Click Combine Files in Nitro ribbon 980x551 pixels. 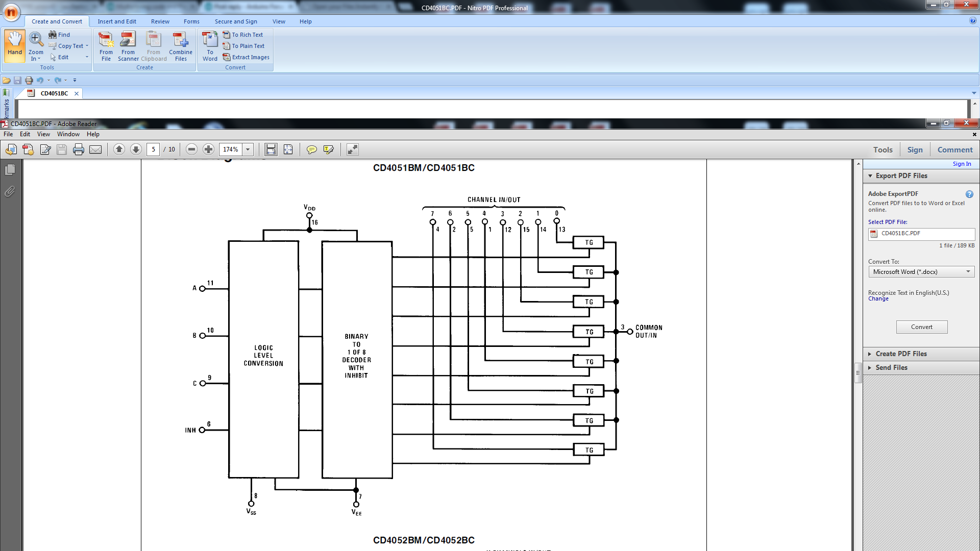click(181, 47)
